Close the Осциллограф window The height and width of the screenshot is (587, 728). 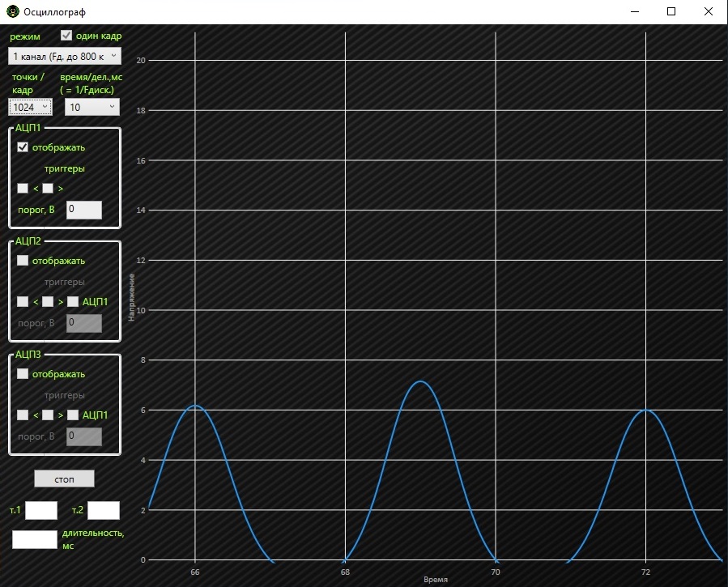(709, 11)
